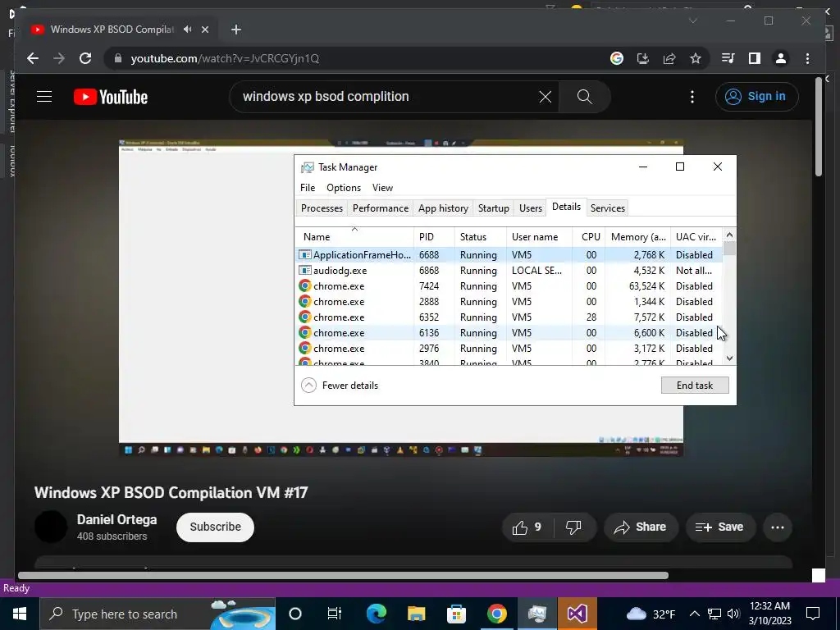
Task: Open the Task Manager View menu
Action: tap(382, 188)
